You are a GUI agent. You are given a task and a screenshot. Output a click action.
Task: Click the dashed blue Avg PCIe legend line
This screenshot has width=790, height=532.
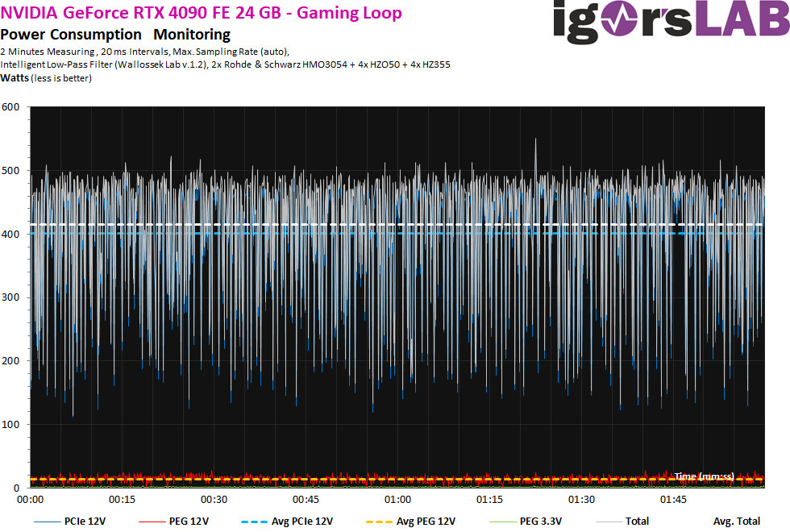(255, 522)
